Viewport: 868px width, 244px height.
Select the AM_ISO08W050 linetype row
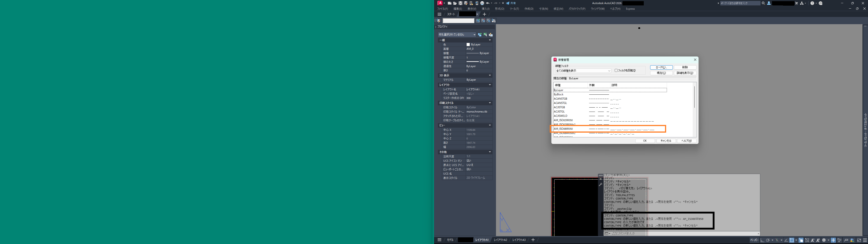563,129
